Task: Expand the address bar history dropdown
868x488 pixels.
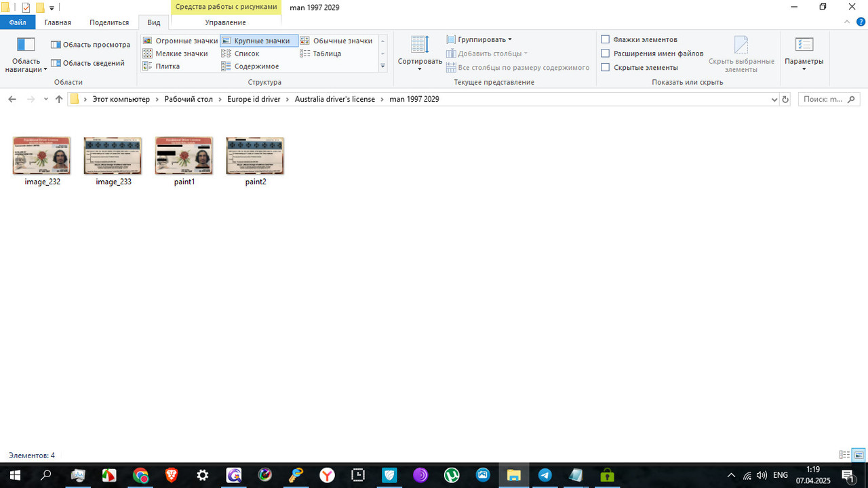Action: pos(774,100)
